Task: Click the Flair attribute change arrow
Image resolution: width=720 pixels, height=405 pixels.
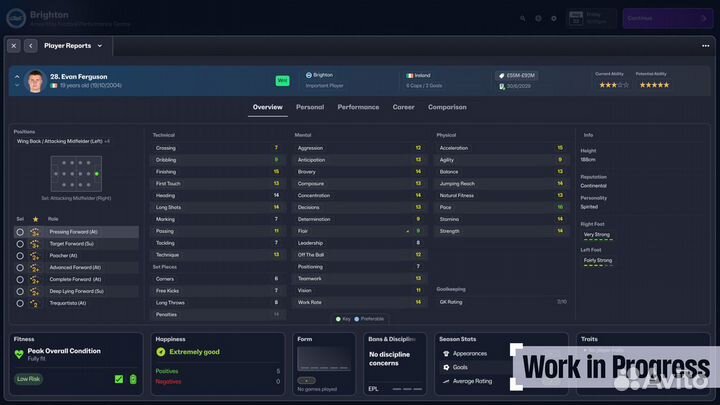Action: pyautogui.click(x=408, y=231)
